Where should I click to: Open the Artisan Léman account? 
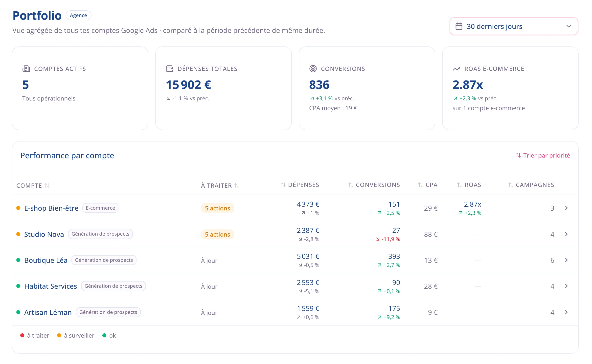[x=48, y=312]
